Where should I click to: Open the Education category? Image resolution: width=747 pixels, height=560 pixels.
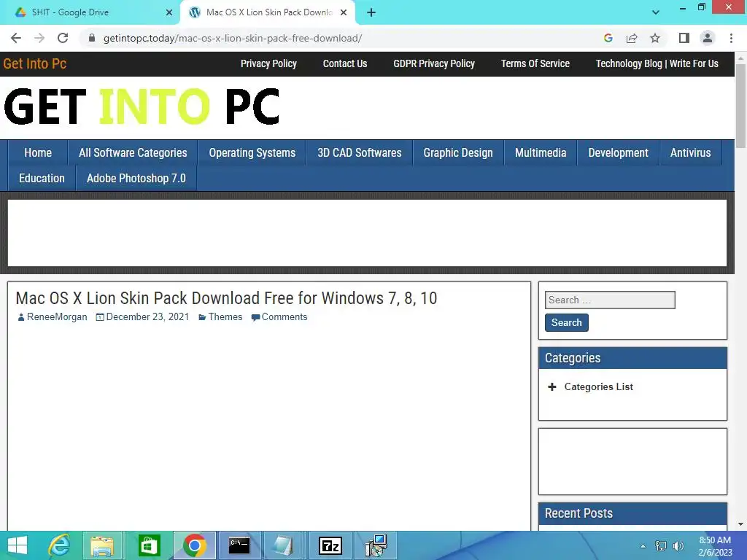point(42,179)
